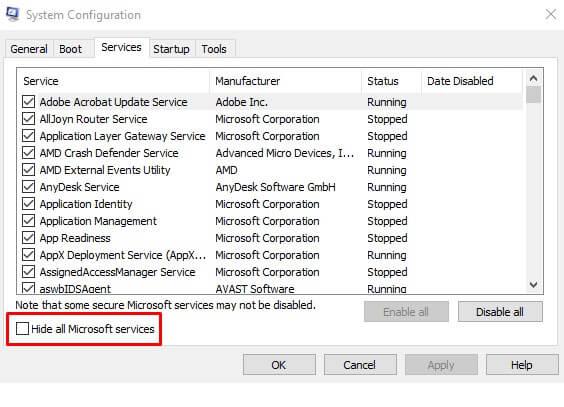Click the System Configuration title bar icon
This screenshot has width=564, height=407.
coord(12,14)
